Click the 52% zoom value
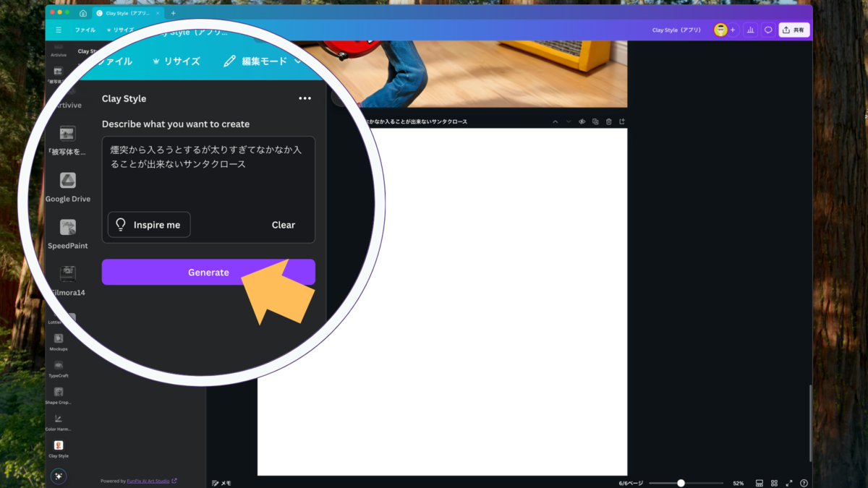The width and height of the screenshot is (868, 488). tap(738, 483)
